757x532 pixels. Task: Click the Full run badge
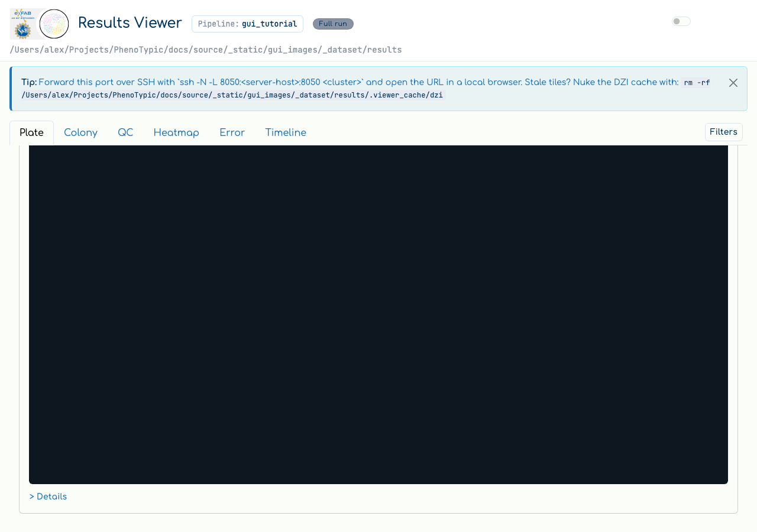coord(333,24)
